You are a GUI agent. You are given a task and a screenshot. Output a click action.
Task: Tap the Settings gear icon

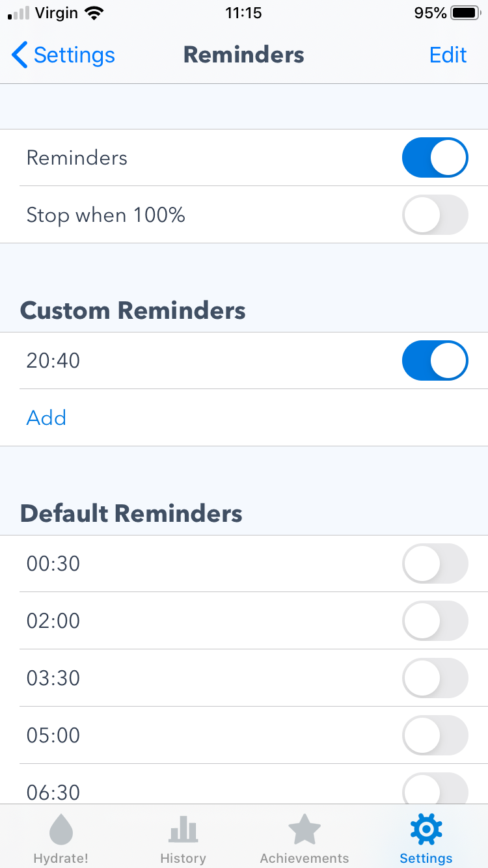point(426,830)
